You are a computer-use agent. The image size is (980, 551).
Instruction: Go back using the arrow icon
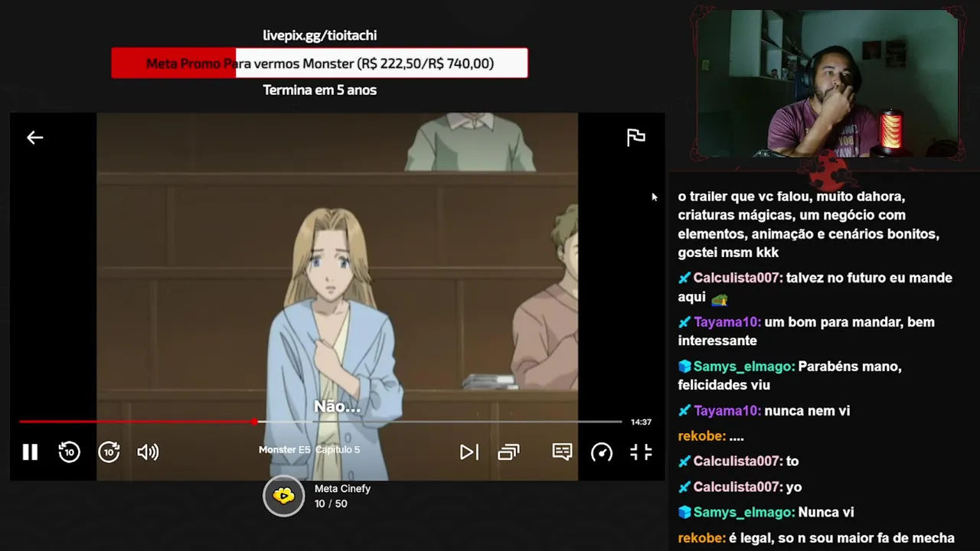coord(35,138)
